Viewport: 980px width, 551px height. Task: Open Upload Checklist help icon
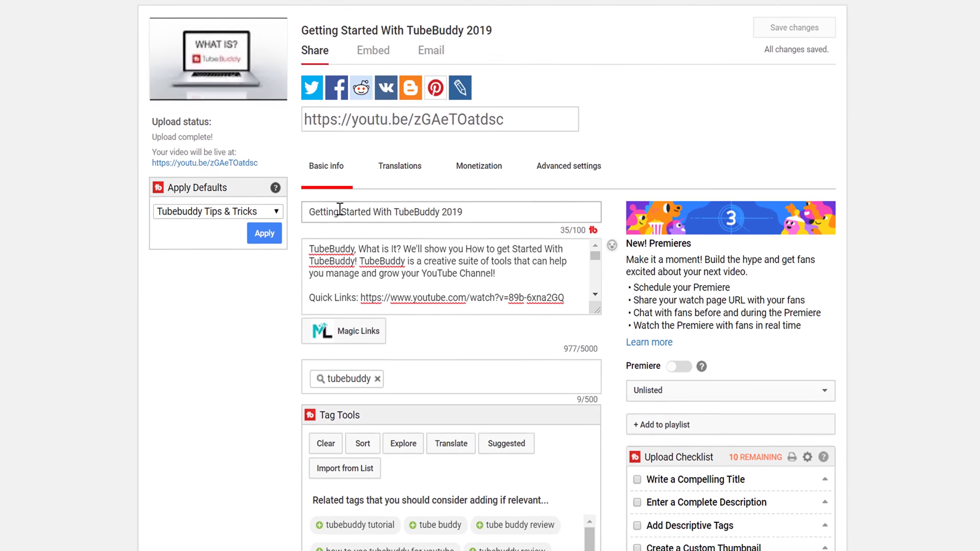(x=823, y=457)
